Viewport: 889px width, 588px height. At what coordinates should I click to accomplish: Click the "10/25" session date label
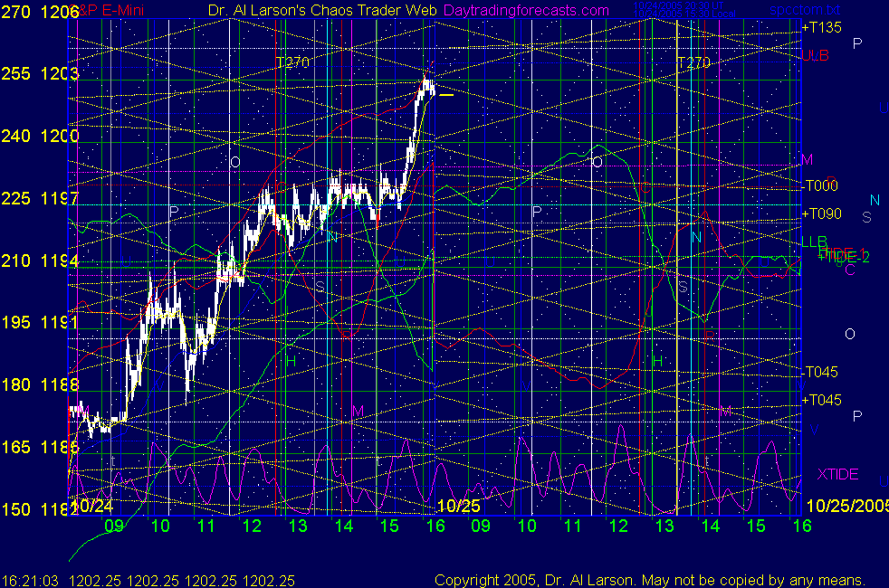coord(459,506)
